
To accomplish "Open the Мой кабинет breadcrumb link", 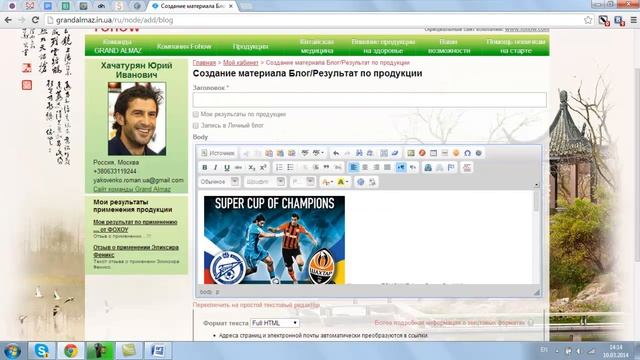I will [x=241, y=63].
